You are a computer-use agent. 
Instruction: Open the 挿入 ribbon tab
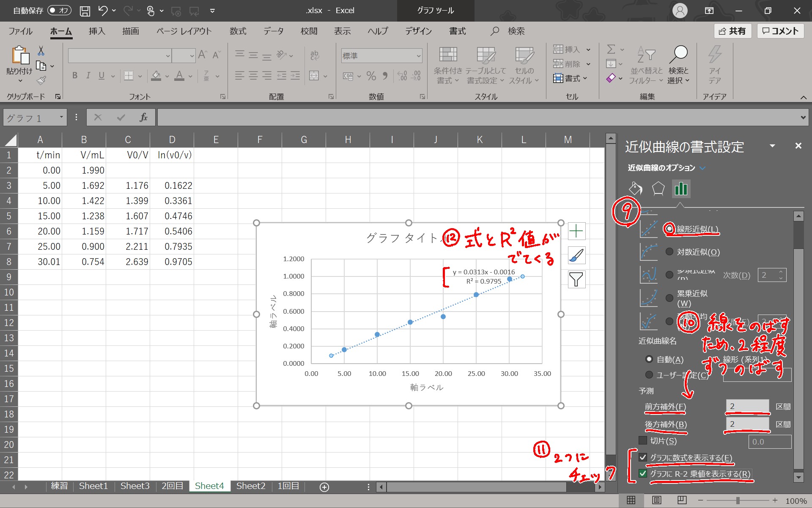point(97,31)
